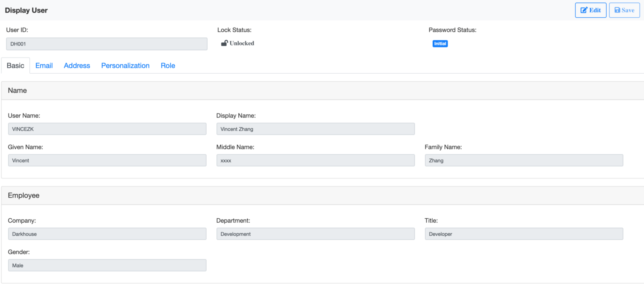The width and height of the screenshot is (644, 290).
Task: Open the Gender field showing Male
Action: click(107, 265)
